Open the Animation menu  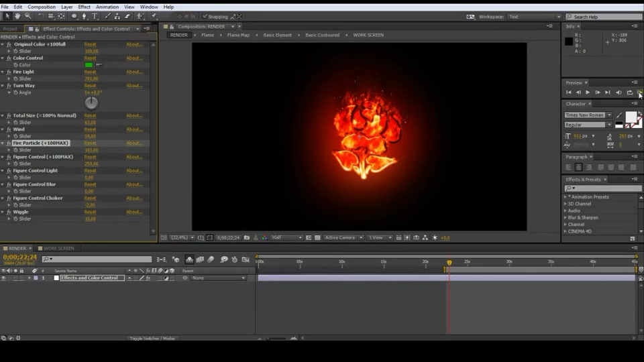pos(107,7)
